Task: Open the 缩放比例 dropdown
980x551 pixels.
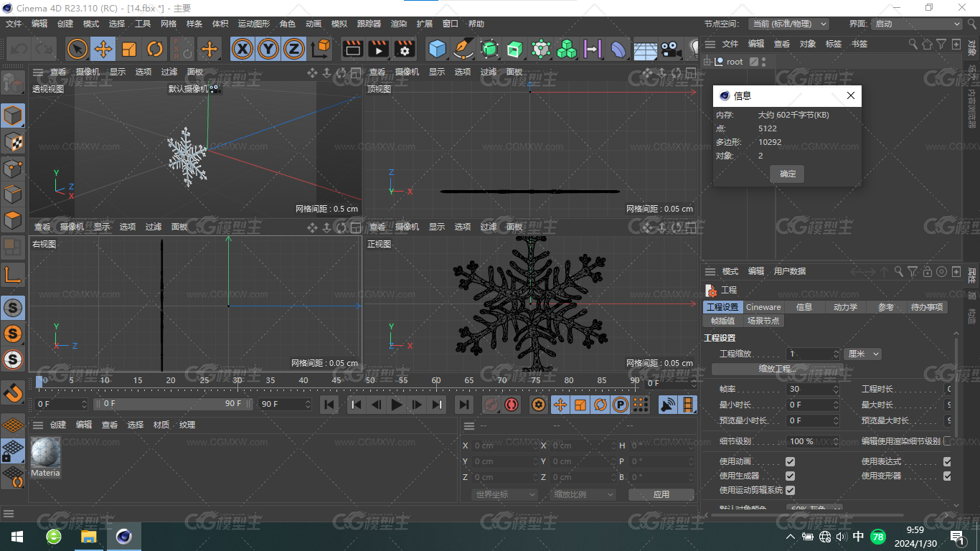Action: [583, 494]
